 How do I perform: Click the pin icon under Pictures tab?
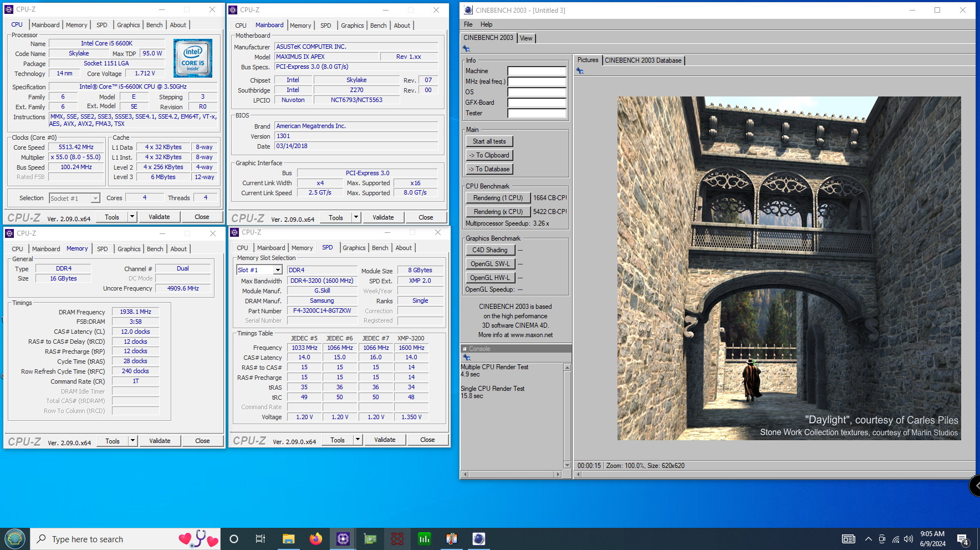tap(580, 71)
